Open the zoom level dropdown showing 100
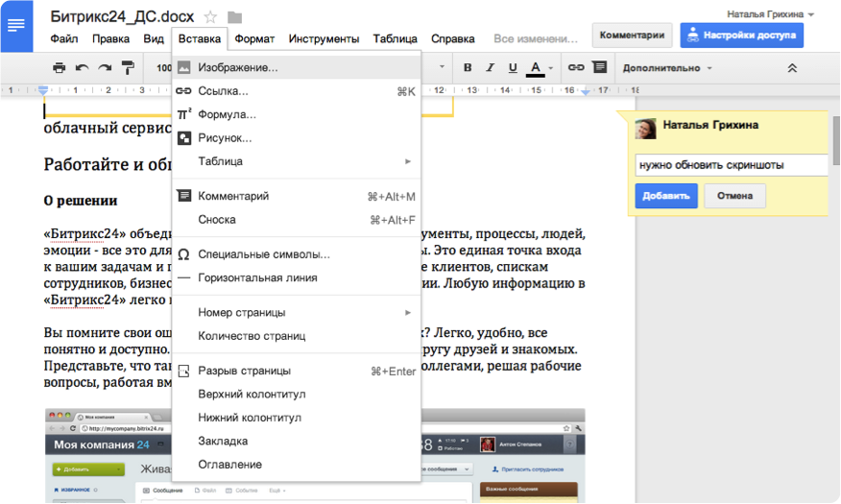Screen dimensions: 841x504 click(163, 68)
